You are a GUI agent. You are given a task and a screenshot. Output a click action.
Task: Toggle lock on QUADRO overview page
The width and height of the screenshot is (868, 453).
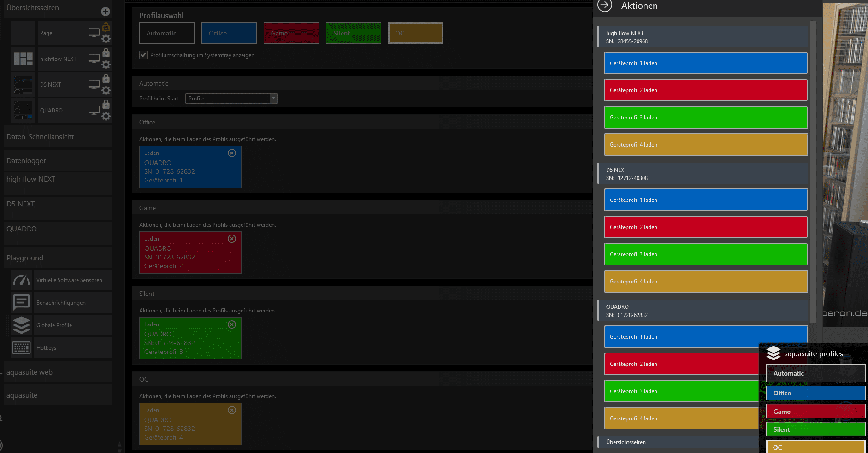pos(106,104)
